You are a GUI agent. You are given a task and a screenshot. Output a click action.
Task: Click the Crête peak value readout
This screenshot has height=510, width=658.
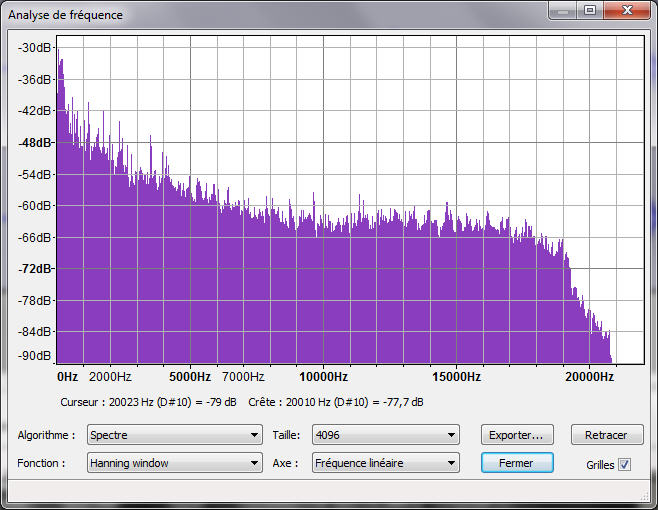(x=335, y=402)
